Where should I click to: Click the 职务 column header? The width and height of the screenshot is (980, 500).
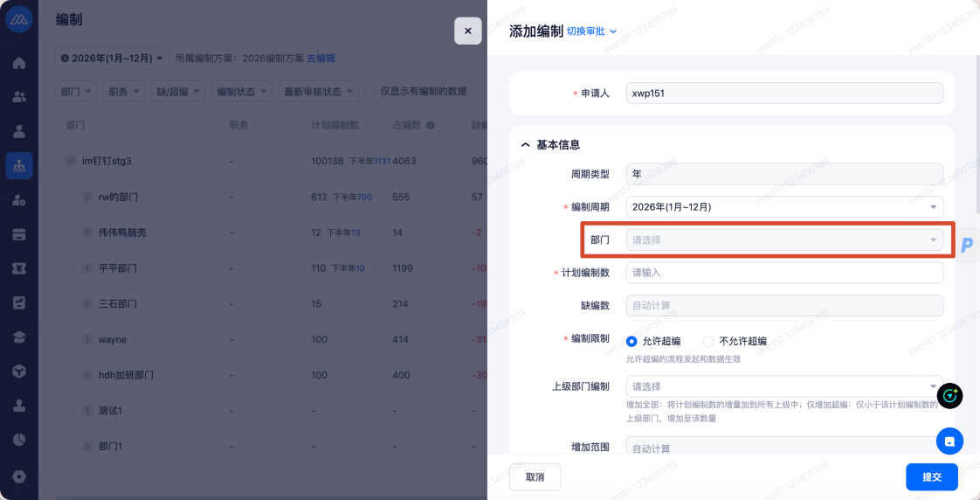(238, 125)
